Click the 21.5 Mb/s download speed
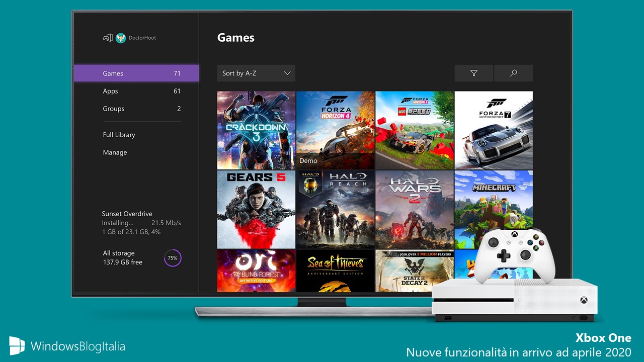The width and height of the screenshot is (644, 362). (166, 223)
